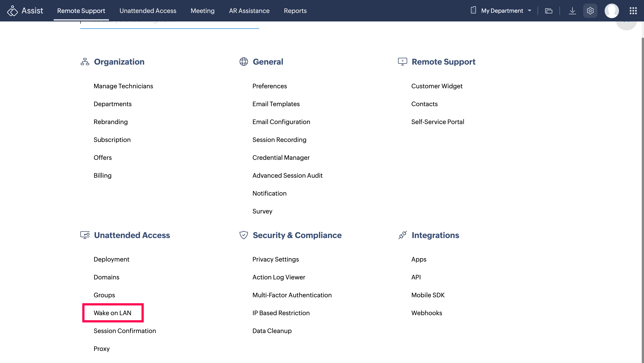Click the Integrations plug icon
This screenshot has width=644, height=363.
point(402,235)
